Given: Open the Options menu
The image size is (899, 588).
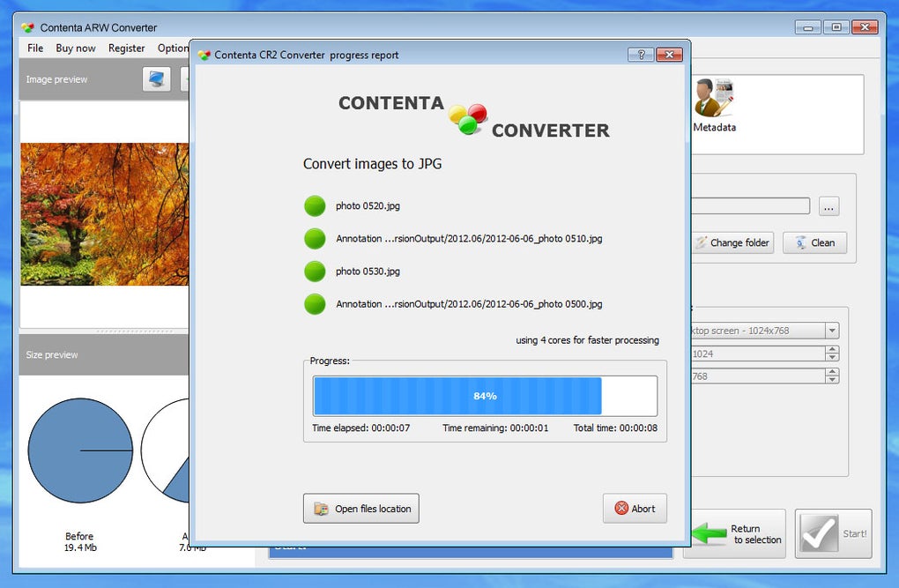Looking at the screenshot, I should (173, 48).
